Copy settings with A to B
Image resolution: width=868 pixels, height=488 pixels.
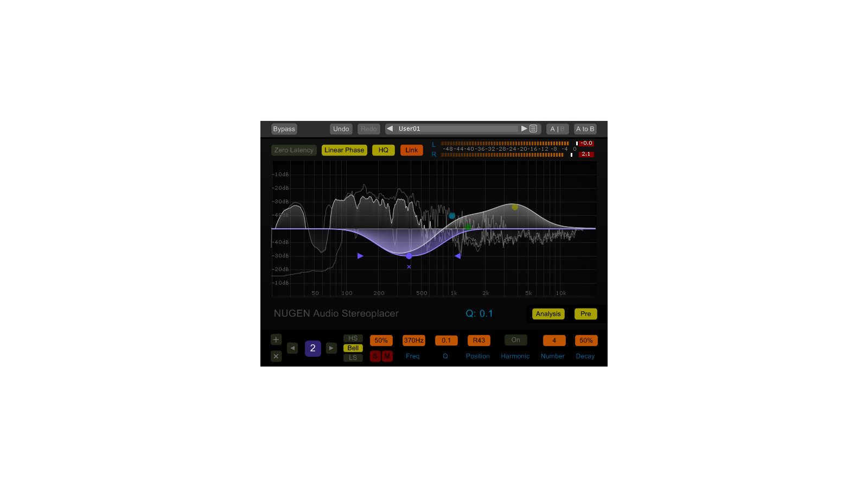tap(585, 129)
